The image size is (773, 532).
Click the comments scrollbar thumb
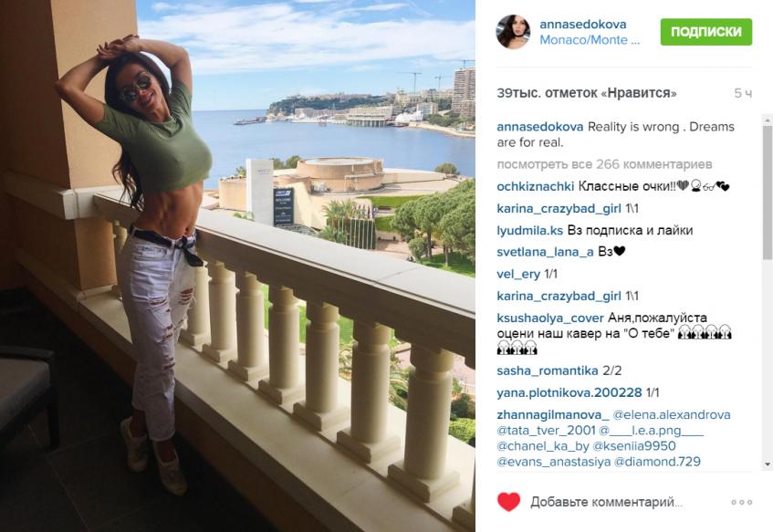pyautogui.click(x=768, y=193)
